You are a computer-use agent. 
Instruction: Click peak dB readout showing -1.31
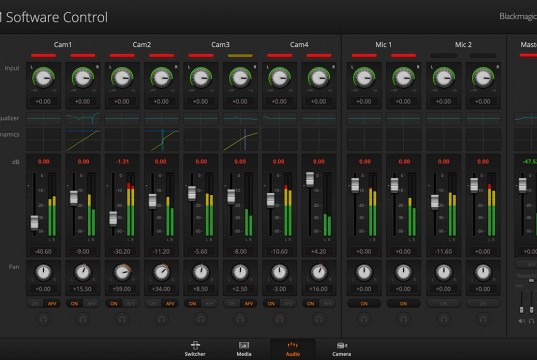[x=122, y=161]
